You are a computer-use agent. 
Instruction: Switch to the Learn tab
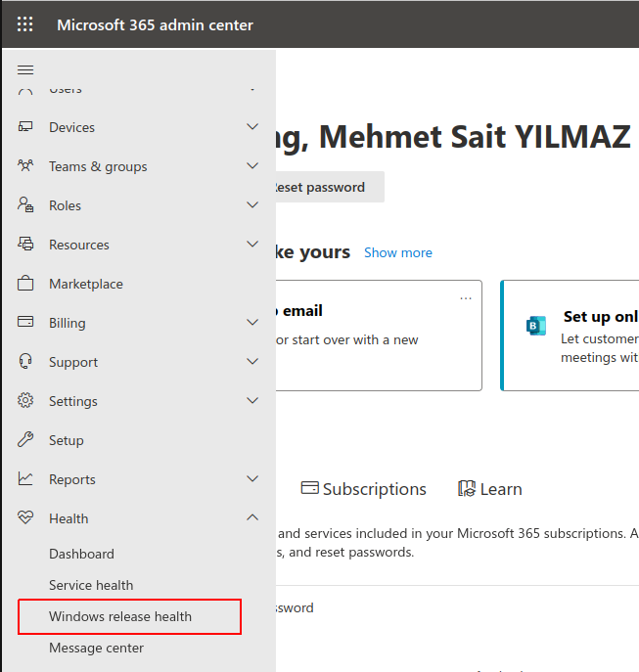pos(489,489)
